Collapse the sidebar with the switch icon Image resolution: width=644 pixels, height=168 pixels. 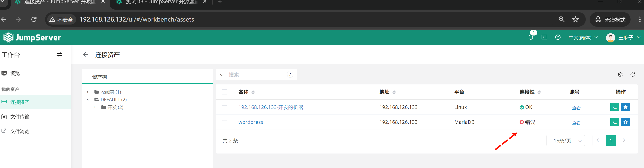click(x=59, y=55)
